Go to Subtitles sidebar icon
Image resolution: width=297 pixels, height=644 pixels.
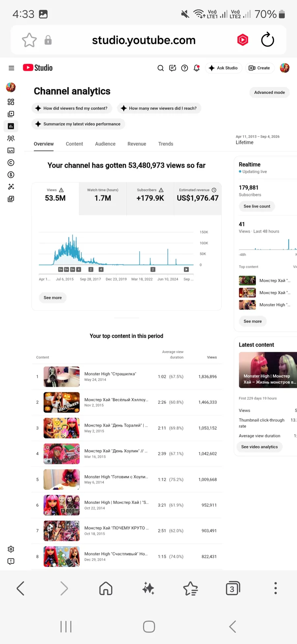tap(11, 151)
